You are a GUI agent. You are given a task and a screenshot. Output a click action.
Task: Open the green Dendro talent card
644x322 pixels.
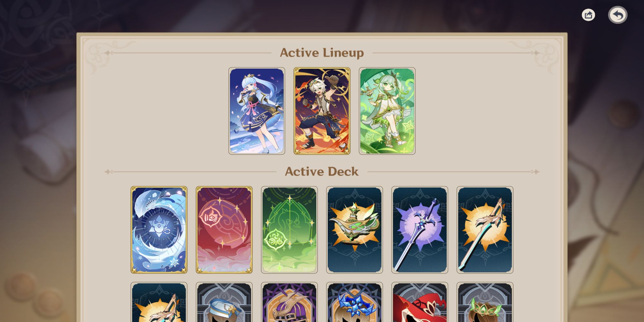pyautogui.click(x=289, y=230)
